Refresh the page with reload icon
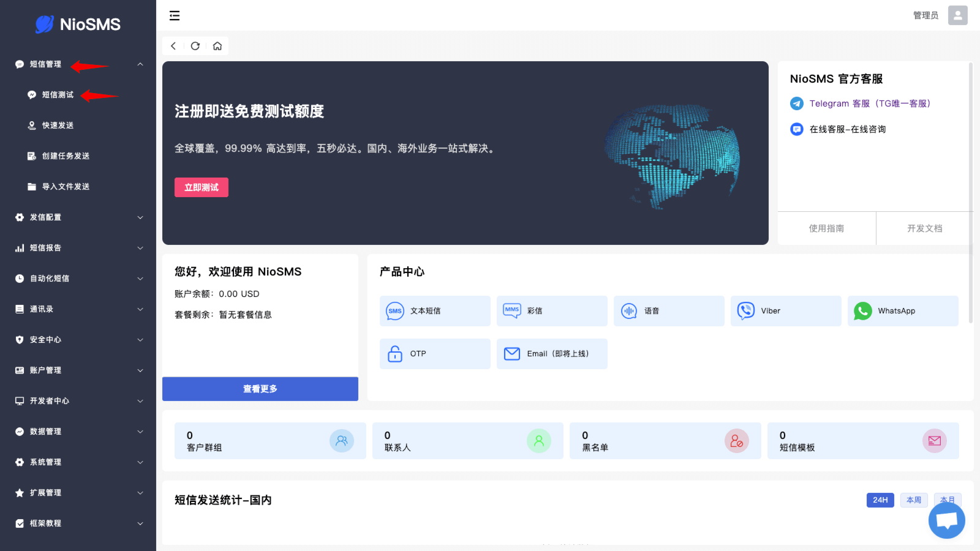Screen dimensions: 980x551 coord(195,46)
